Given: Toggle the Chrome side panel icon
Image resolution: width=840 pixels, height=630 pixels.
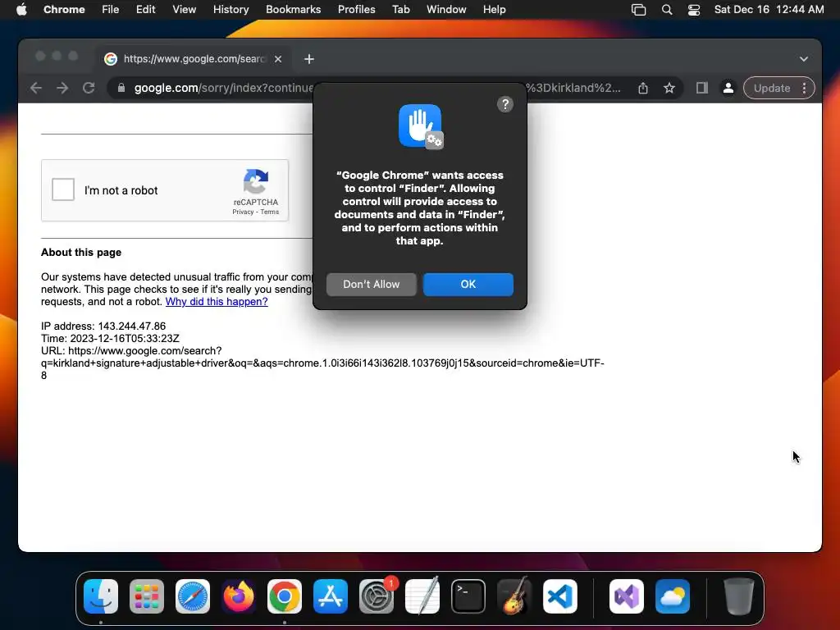Looking at the screenshot, I should pyautogui.click(x=702, y=88).
